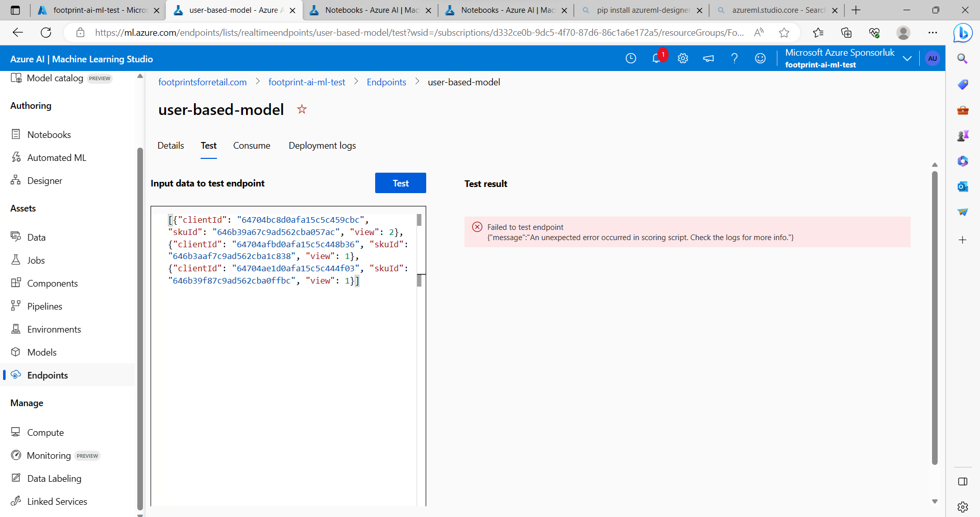
Task: Open the Designer page
Action: (x=44, y=180)
